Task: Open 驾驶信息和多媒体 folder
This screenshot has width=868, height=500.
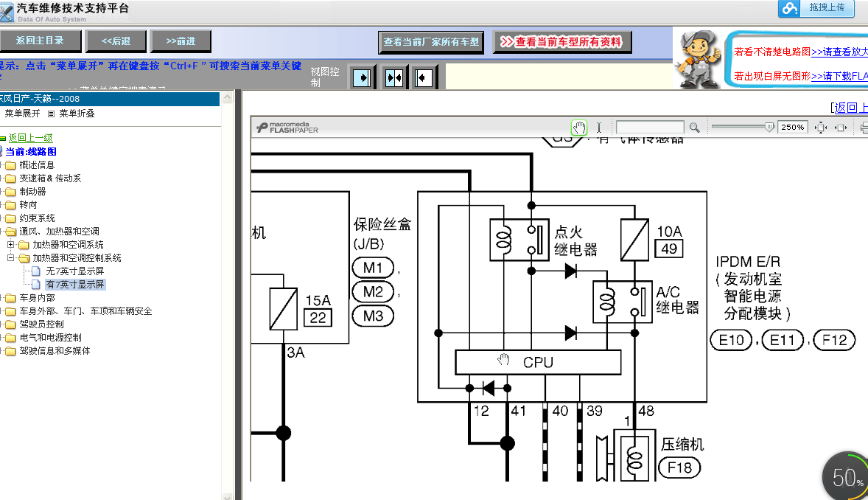Action: [55, 351]
